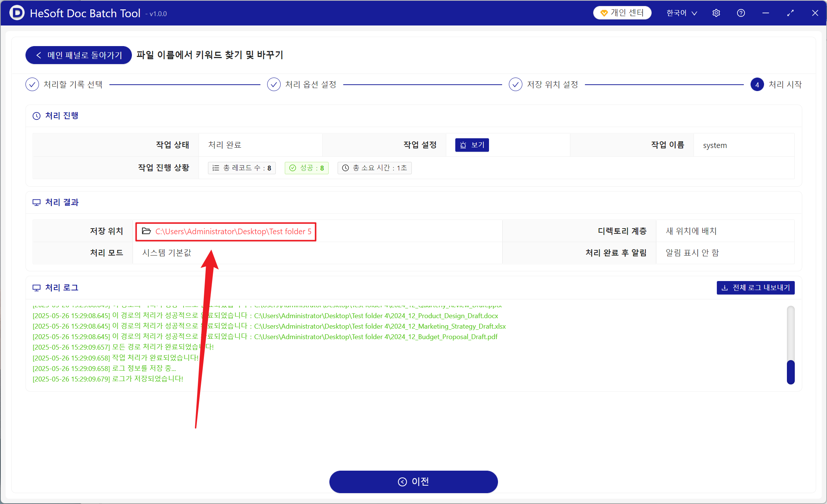827x504 pixels.
Task: Minimize the HeSoft Doc Batch Tool window
Action: pyautogui.click(x=766, y=13)
